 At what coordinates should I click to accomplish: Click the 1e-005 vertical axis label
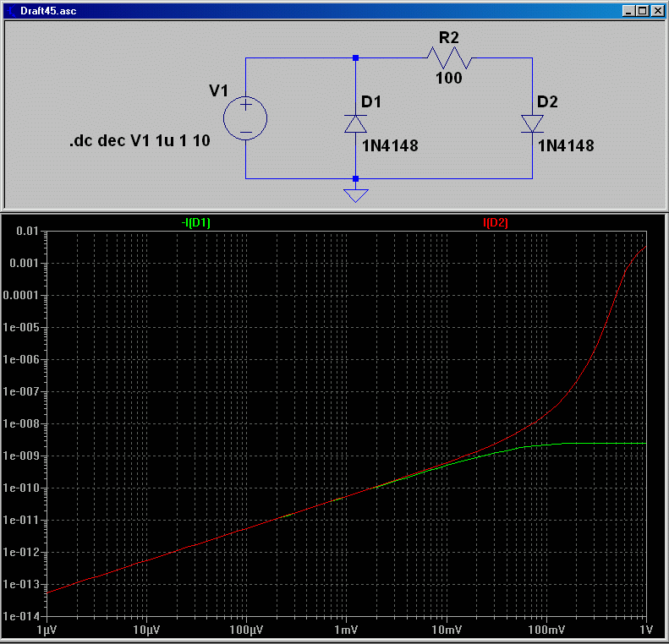coord(21,327)
